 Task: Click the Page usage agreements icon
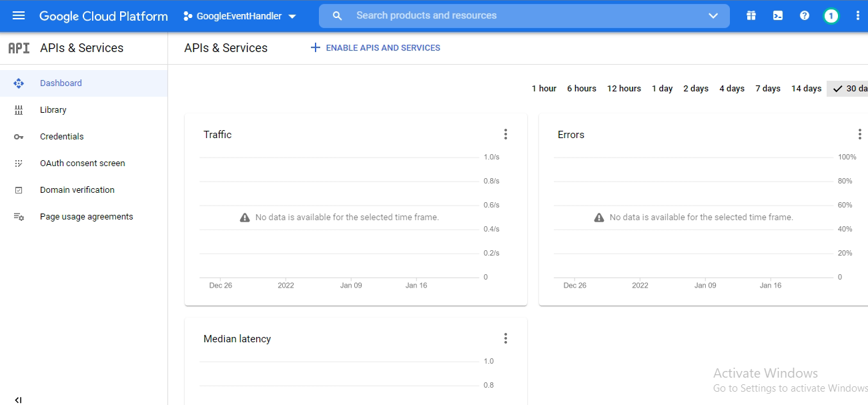(19, 217)
